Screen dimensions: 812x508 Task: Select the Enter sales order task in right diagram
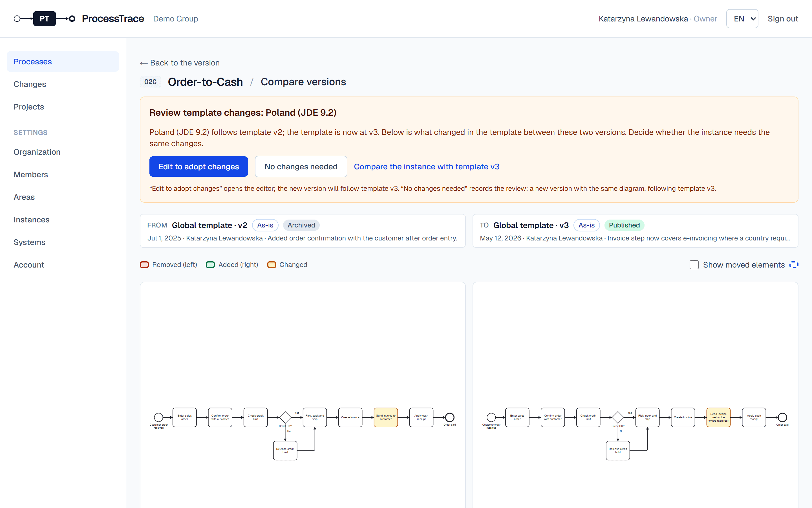517,417
